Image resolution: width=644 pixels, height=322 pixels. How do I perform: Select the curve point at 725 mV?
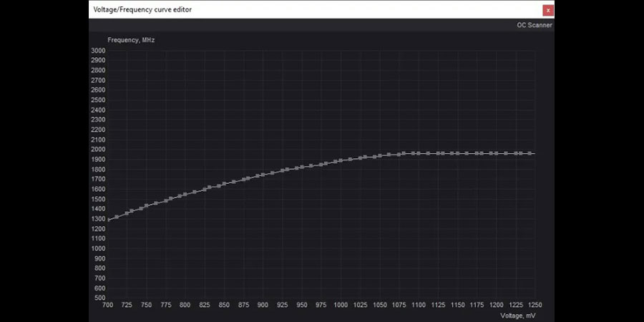[x=127, y=213]
